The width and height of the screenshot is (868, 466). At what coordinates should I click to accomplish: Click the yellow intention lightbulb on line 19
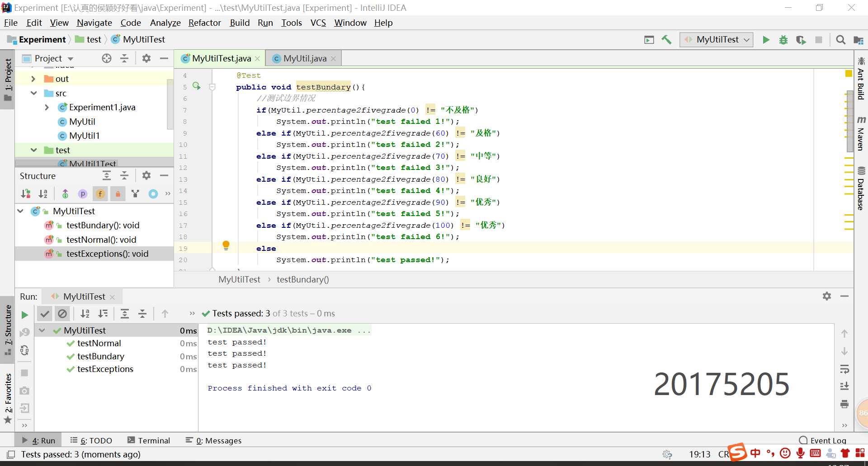226,245
